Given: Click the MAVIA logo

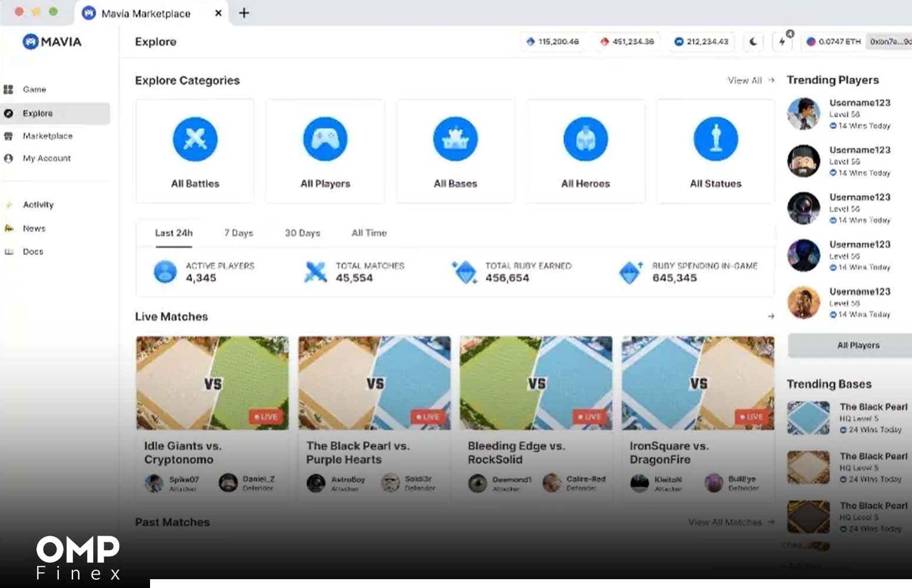Looking at the screenshot, I should click(x=52, y=42).
